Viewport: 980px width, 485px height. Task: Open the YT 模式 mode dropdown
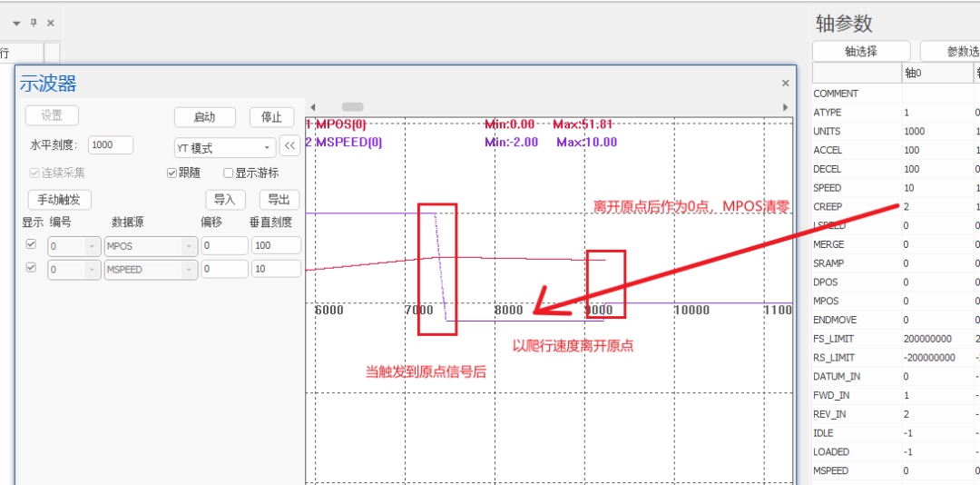pos(225,148)
